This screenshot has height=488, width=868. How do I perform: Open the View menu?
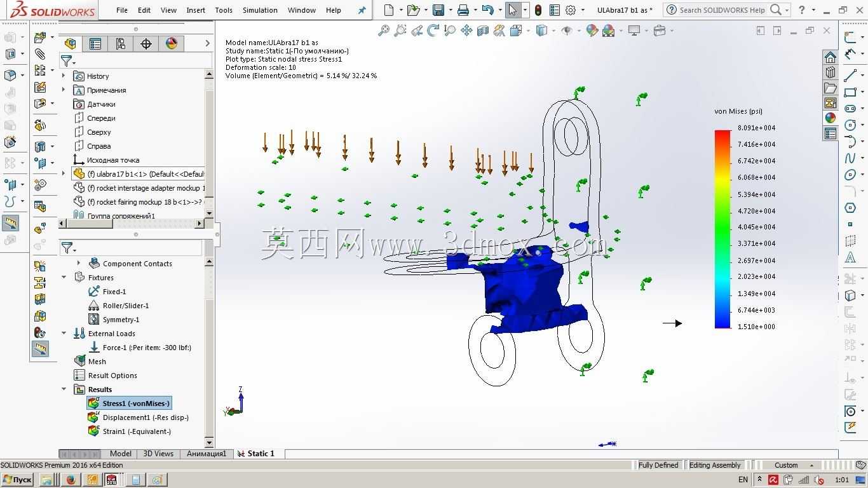[x=168, y=10]
